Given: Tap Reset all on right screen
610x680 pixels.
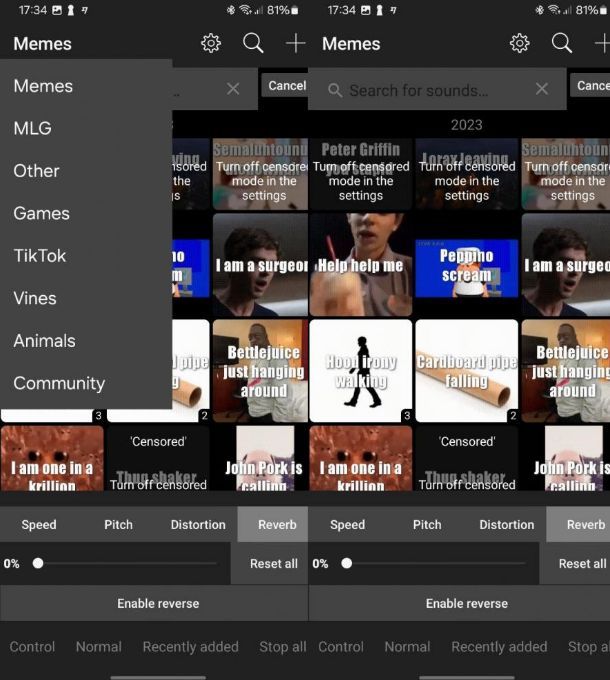Looking at the screenshot, I should tap(575, 563).
